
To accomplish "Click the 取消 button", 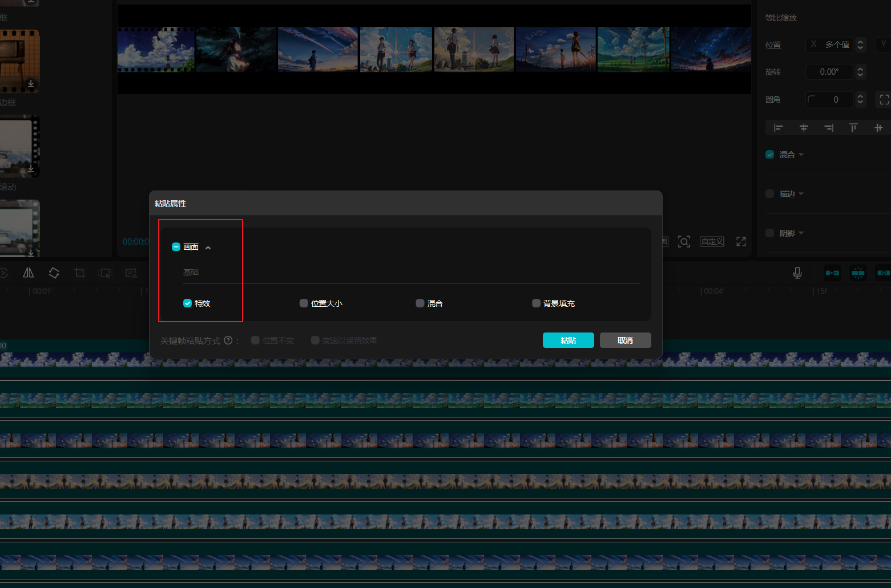I will [x=625, y=340].
